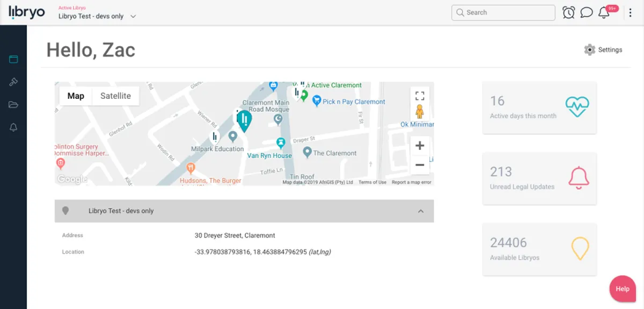Viewport: 644px width, 309px height.
Task: Click the Claremont Main Road Mosque marker
Action: click(278, 119)
